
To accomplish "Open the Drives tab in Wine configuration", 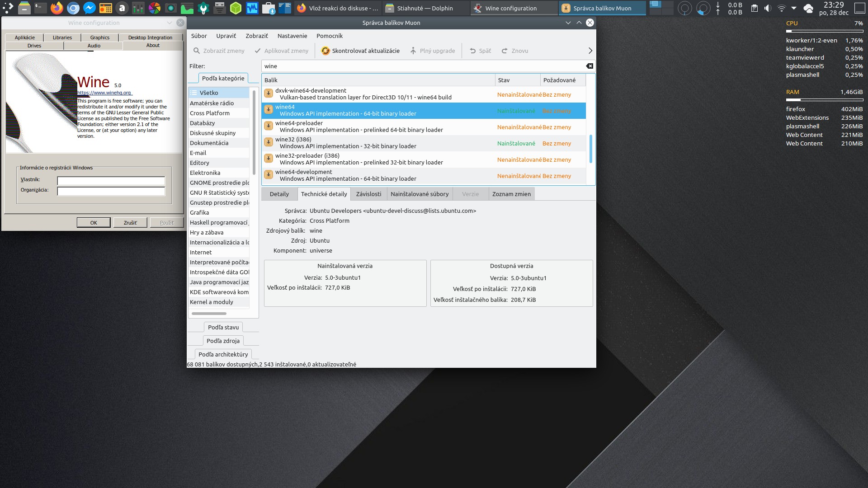I will (34, 46).
